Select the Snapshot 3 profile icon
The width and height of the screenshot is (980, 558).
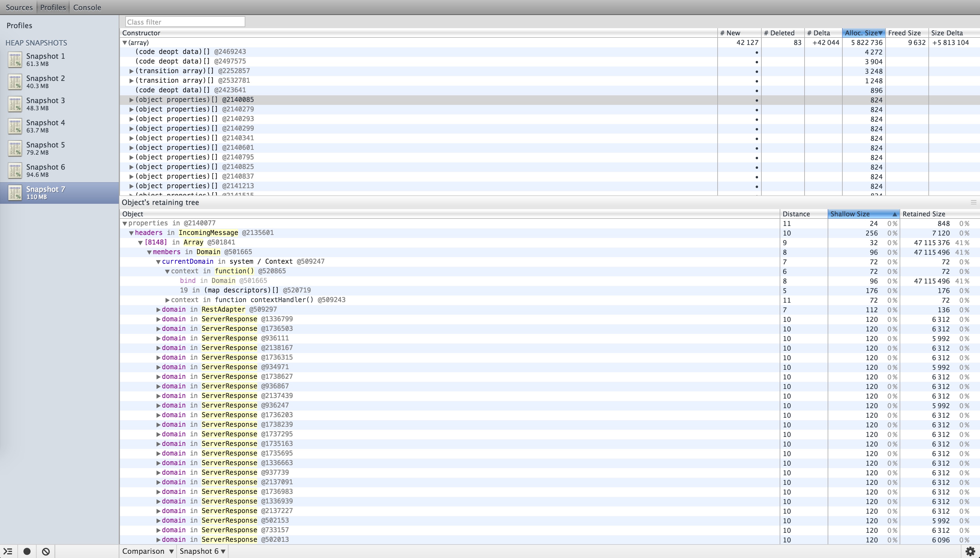point(15,104)
